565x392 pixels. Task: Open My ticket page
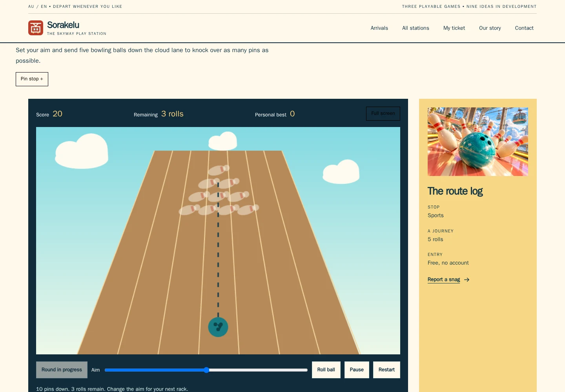(x=454, y=28)
